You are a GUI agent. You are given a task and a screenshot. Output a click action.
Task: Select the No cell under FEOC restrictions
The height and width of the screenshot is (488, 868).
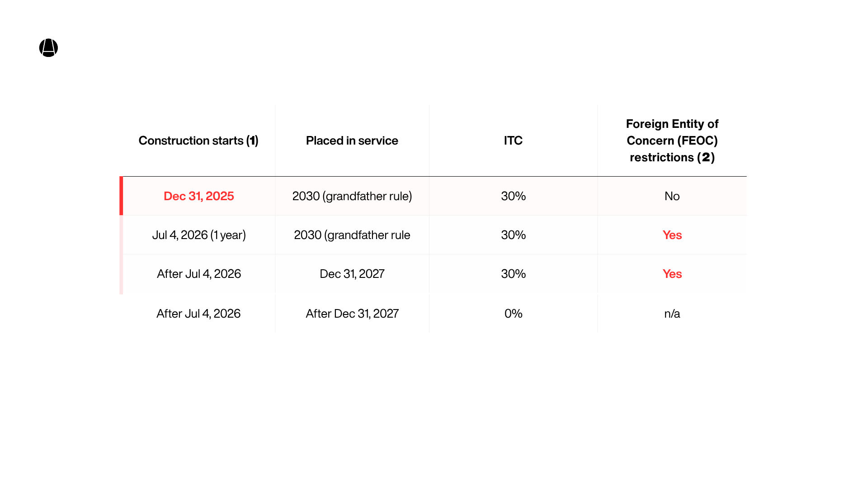coord(672,196)
